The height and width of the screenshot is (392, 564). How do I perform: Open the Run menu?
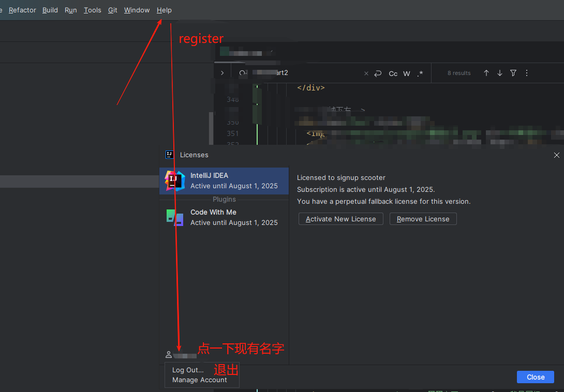70,10
